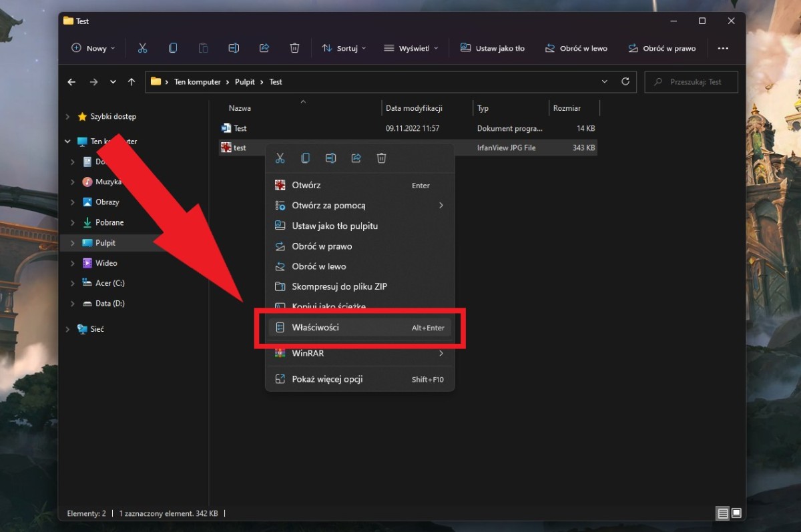801x532 pixels.
Task: Open the Nowy dropdown menu
Action: (93, 48)
